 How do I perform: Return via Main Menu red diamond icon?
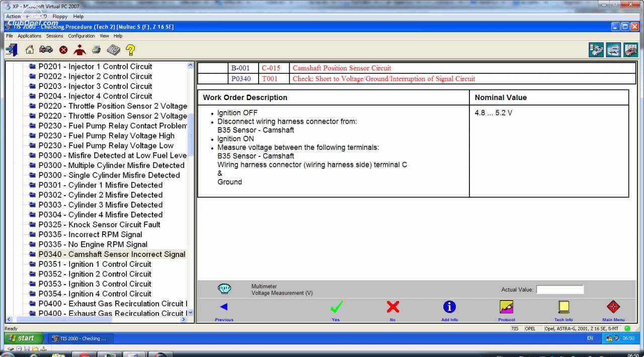click(613, 307)
